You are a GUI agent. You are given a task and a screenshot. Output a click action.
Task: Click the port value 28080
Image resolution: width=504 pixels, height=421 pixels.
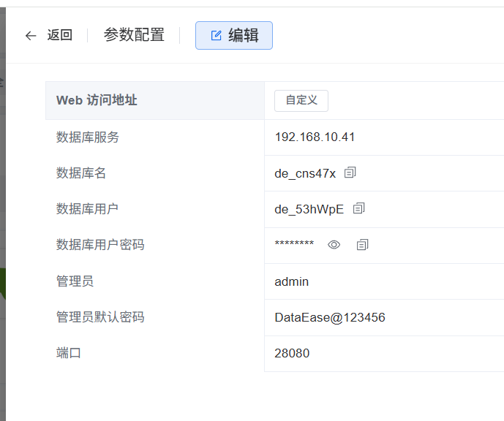point(292,353)
